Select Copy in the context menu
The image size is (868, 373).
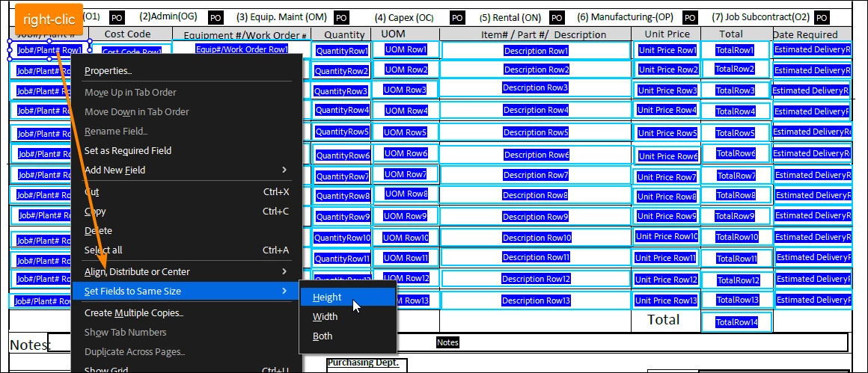pos(187,211)
